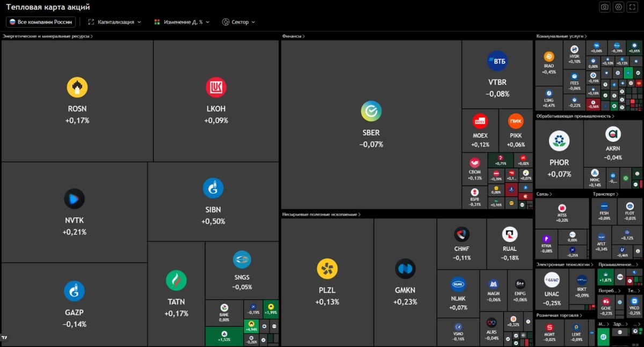Click the Severstal CHMF logo
Image resolution: width=644 pixels, height=347 pixels.
tap(462, 234)
